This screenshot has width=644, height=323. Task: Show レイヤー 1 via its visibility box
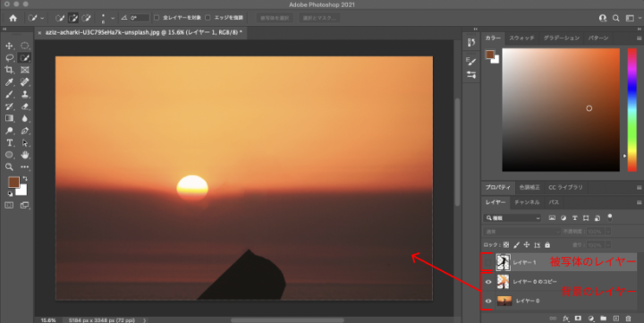(488, 262)
